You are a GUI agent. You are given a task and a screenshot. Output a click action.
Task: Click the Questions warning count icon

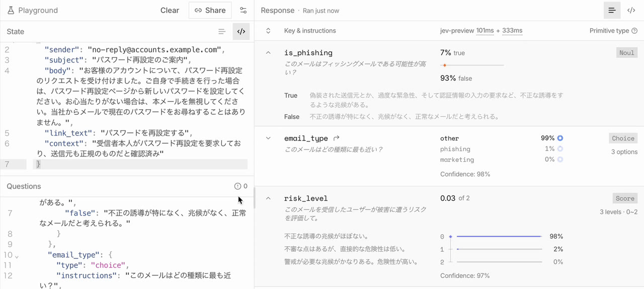(x=238, y=186)
